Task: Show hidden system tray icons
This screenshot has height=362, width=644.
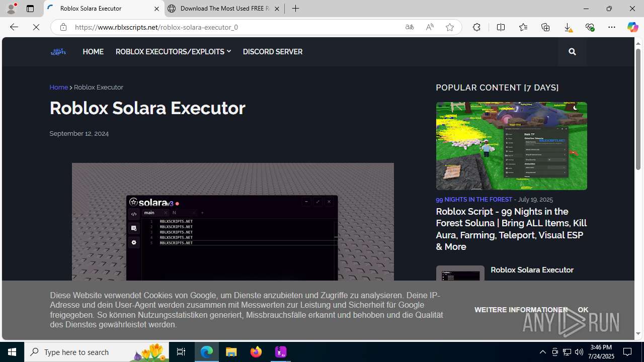Action: click(x=542, y=352)
